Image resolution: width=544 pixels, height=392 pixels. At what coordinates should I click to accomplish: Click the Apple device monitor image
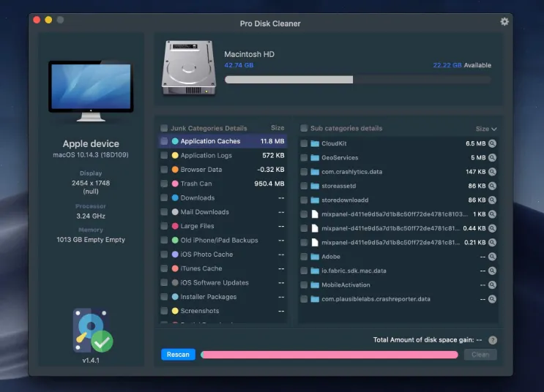coord(91,91)
